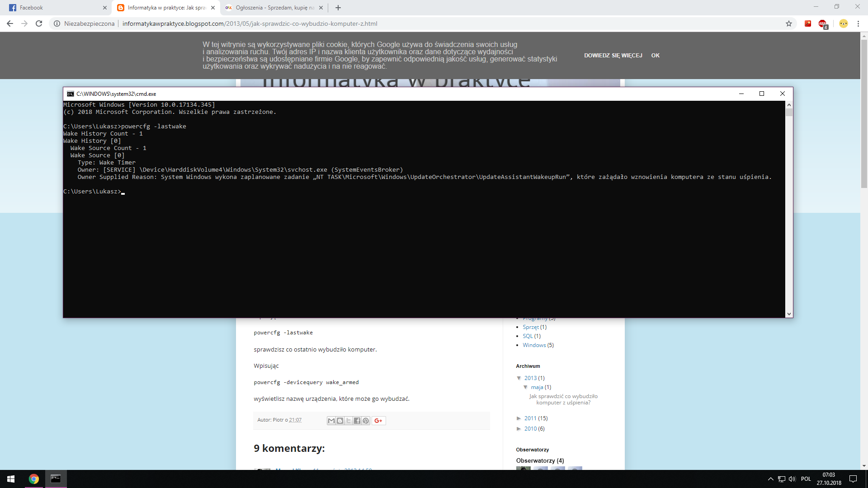This screenshot has height=488, width=868.
Task: Close the Ogłoszenia OLX tab
Action: 321,8
